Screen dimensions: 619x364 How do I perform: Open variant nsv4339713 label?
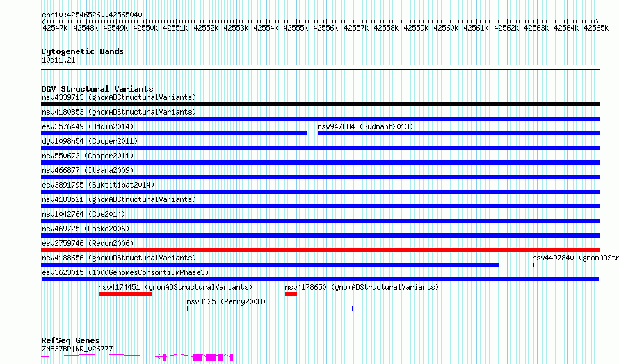[119, 97]
